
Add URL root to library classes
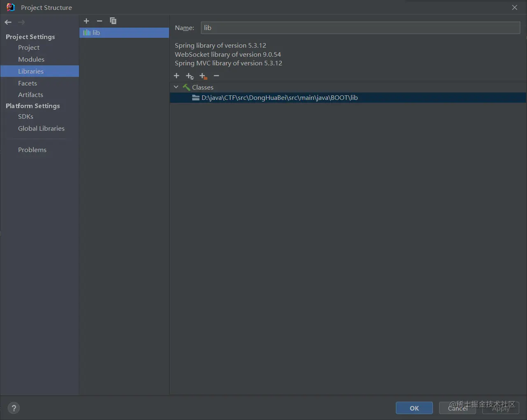(190, 76)
